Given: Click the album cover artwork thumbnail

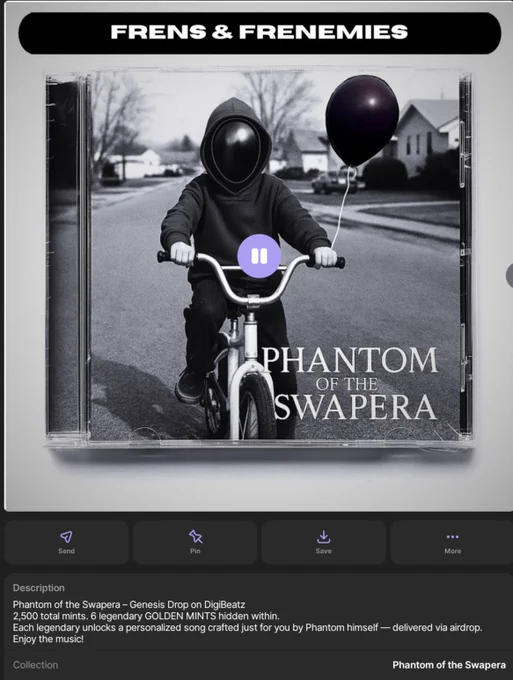Looking at the screenshot, I should tap(258, 258).
